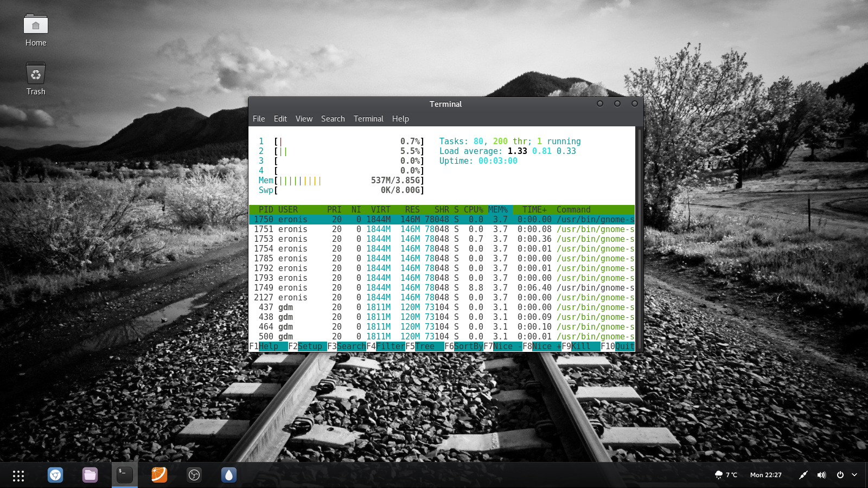Select the Terminal dock icon

(125, 476)
